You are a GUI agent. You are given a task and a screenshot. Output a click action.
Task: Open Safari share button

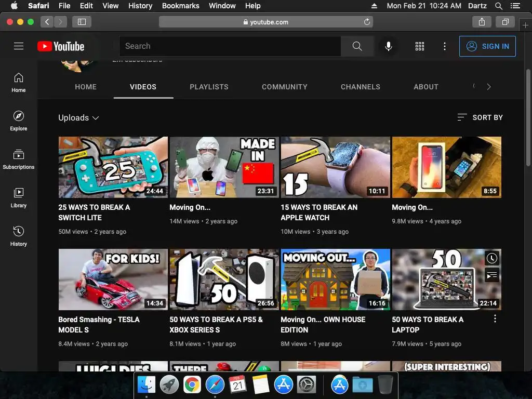click(482, 22)
